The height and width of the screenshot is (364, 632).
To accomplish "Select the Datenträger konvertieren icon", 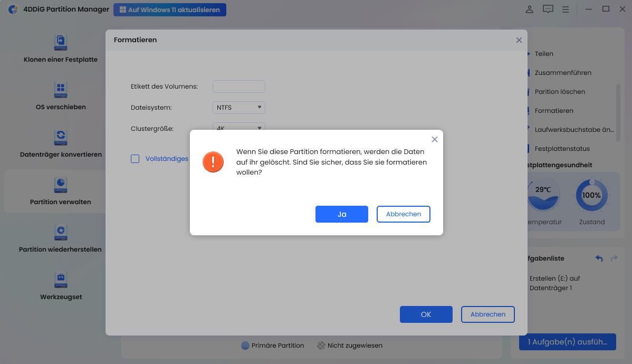I will [x=61, y=137].
